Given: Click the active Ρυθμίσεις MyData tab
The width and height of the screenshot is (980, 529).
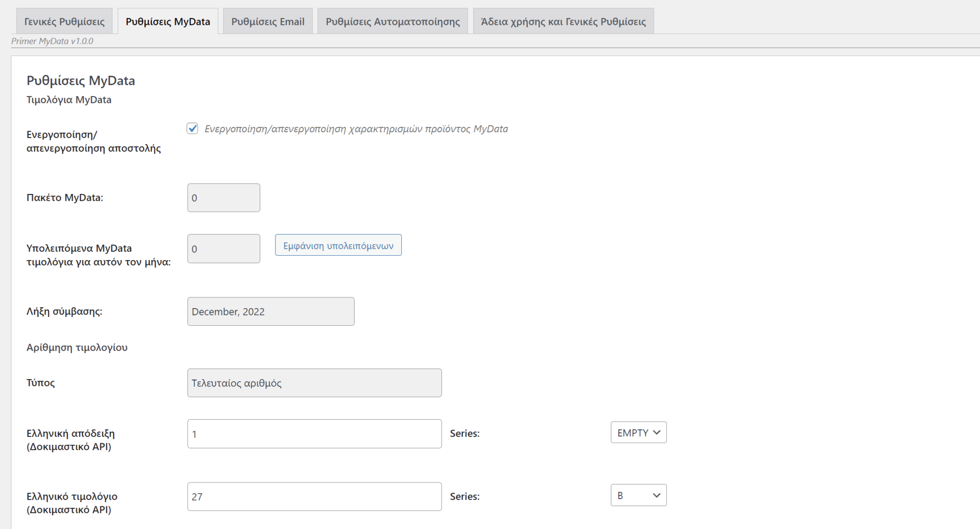Looking at the screenshot, I should pyautogui.click(x=168, y=21).
